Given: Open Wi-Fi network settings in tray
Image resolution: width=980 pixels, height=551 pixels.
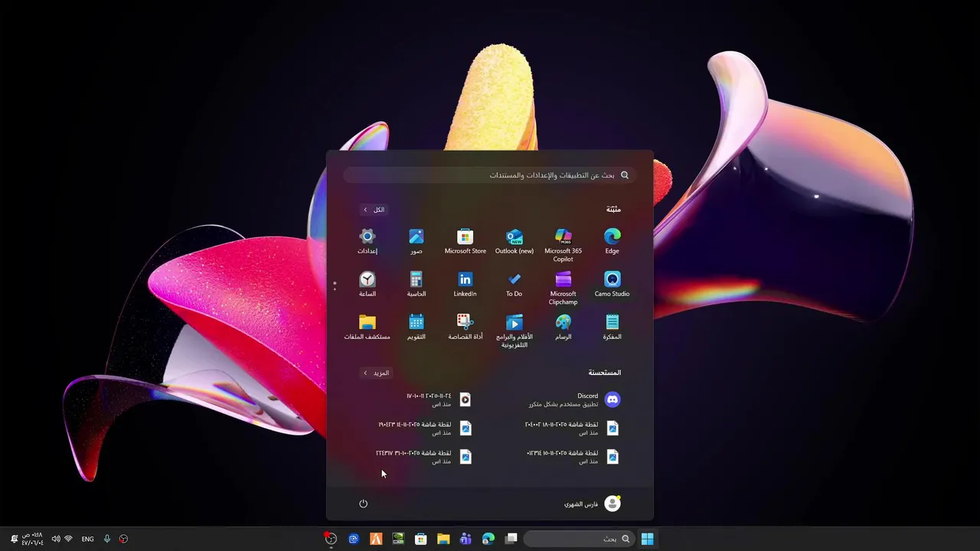Looking at the screenshot, I should (x=68, y=539).
